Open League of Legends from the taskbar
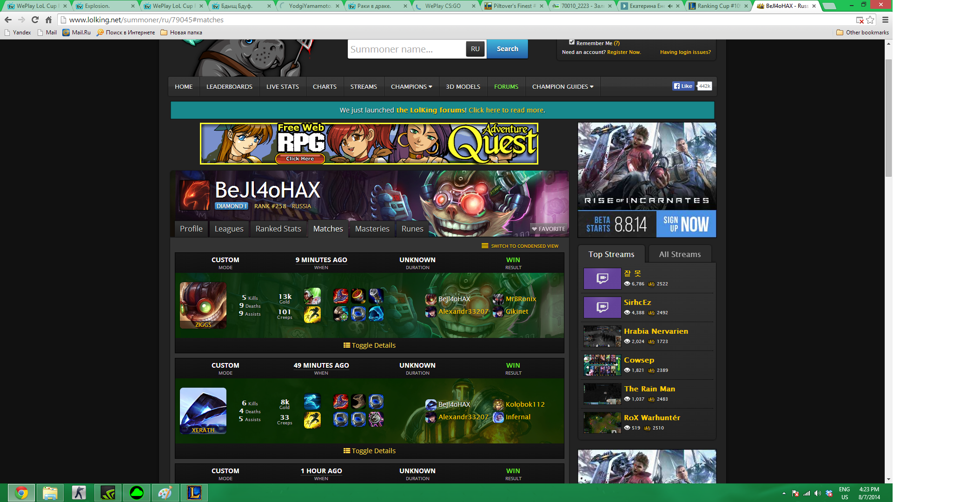This screenshot has height=502, width=980. (194, 492)
